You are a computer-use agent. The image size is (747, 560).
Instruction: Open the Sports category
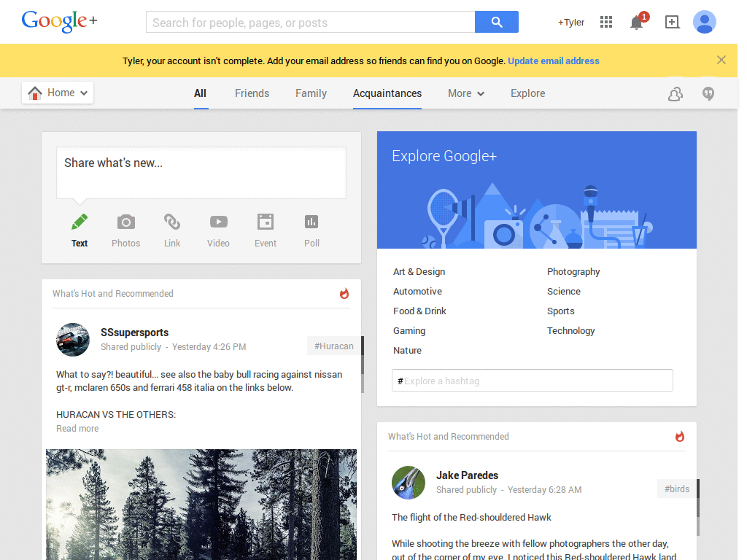point(561,311)
